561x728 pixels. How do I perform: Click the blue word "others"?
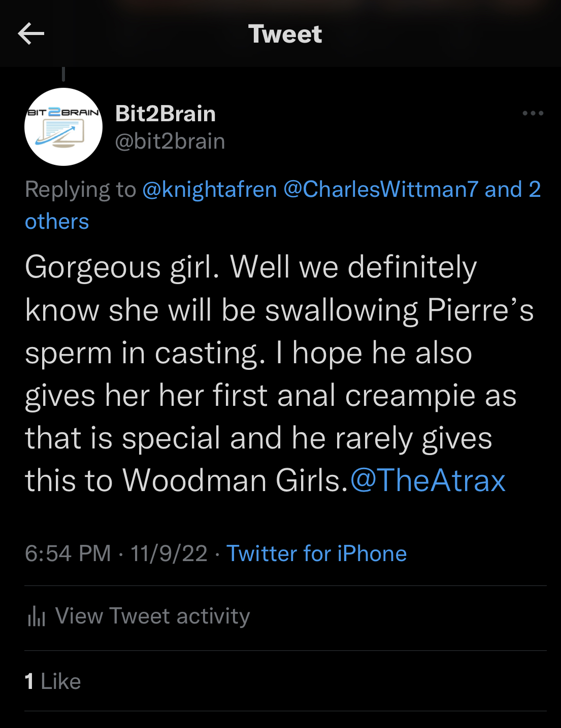click(x=57, y=222)
